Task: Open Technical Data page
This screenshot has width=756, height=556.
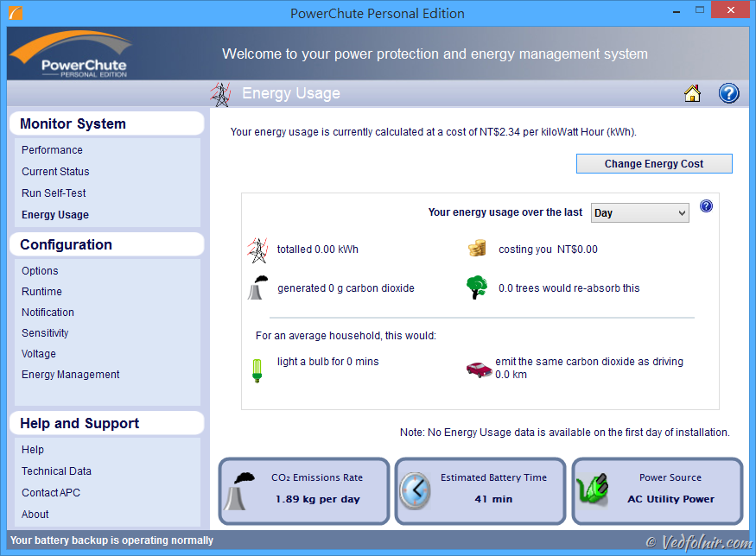Action: pos(56,471)
